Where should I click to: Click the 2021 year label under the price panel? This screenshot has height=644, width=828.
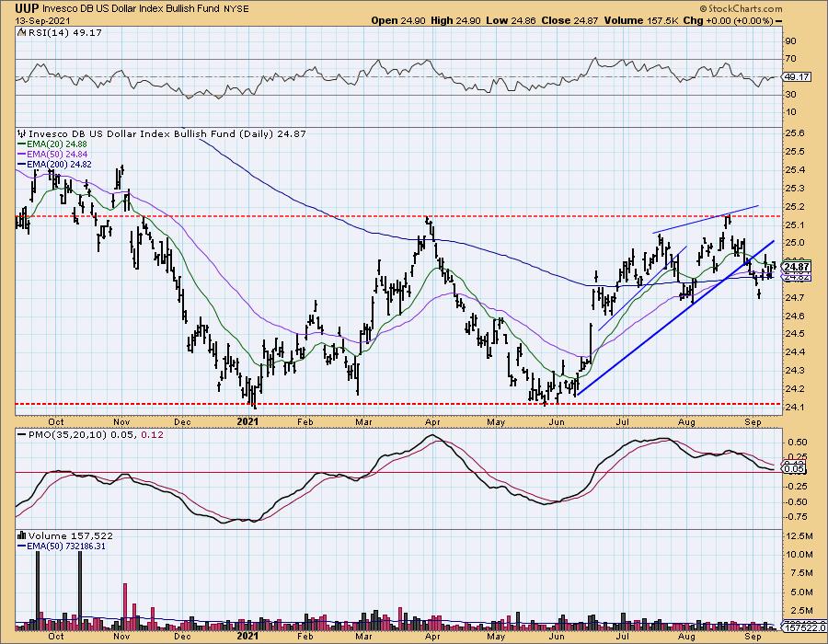pyautogui.click(x=247, y=421)
